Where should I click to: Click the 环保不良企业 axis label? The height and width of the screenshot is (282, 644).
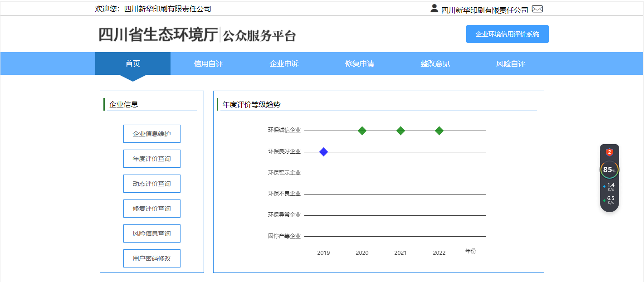click(x=284, y=194)
